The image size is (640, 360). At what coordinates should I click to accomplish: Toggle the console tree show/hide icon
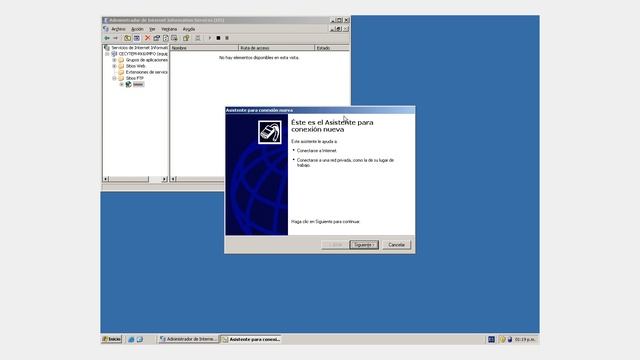click(137, 38)
